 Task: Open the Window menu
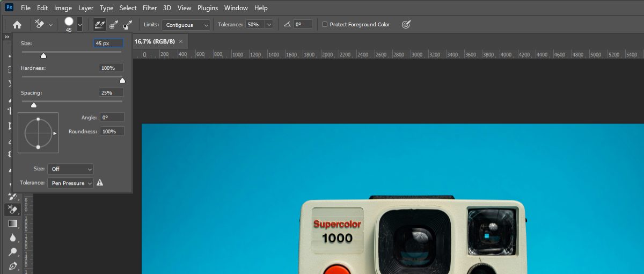[236, 8]
